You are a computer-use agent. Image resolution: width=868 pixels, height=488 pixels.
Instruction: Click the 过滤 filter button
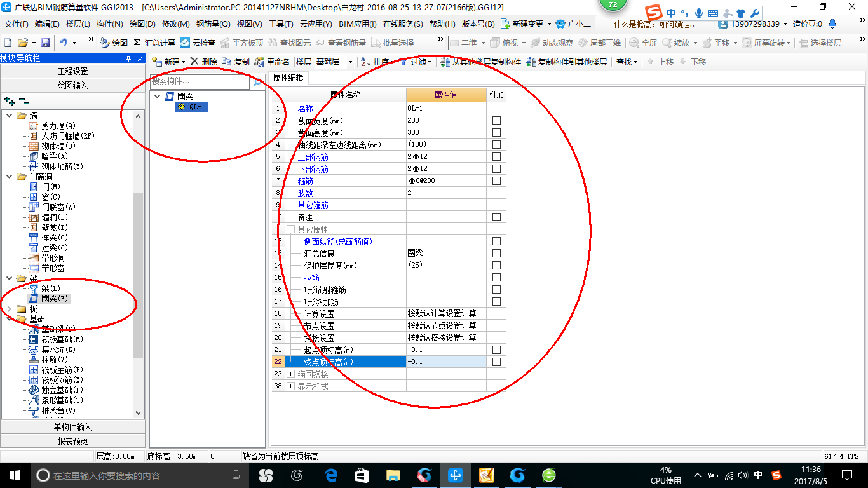click(x=416, y=62)
